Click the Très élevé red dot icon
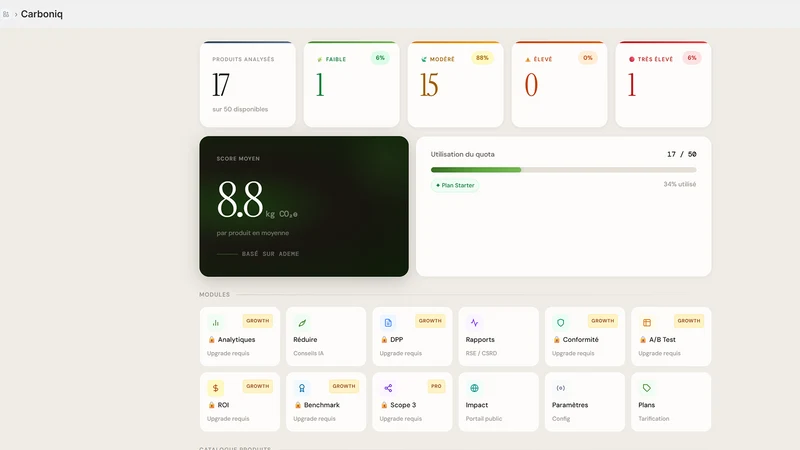Viewport: 800px width, 450px height. (632, 59)
